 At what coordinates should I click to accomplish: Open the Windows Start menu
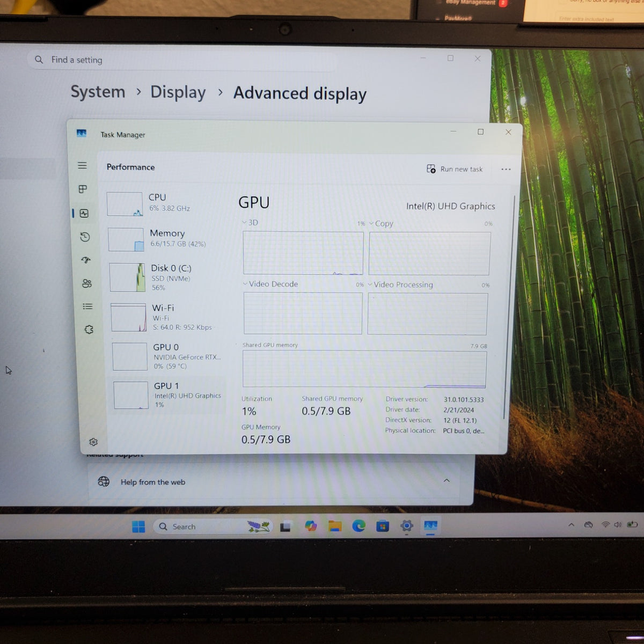pos(138,526)
